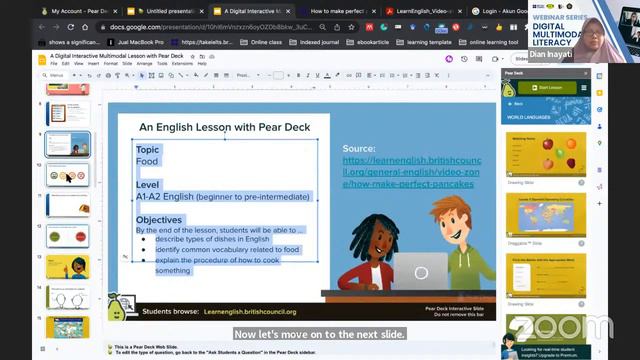The image size is (640, 360).
Task: Open the Format menu
Action: [x=111, y=64]
